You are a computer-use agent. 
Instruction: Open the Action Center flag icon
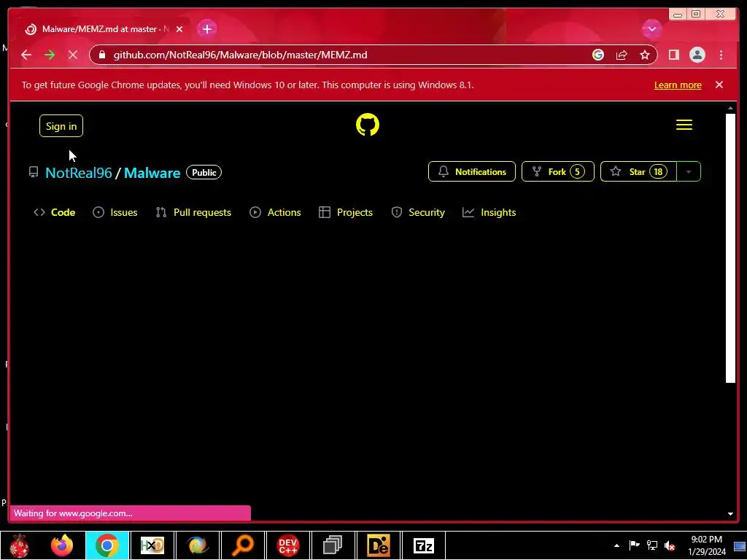634,545
